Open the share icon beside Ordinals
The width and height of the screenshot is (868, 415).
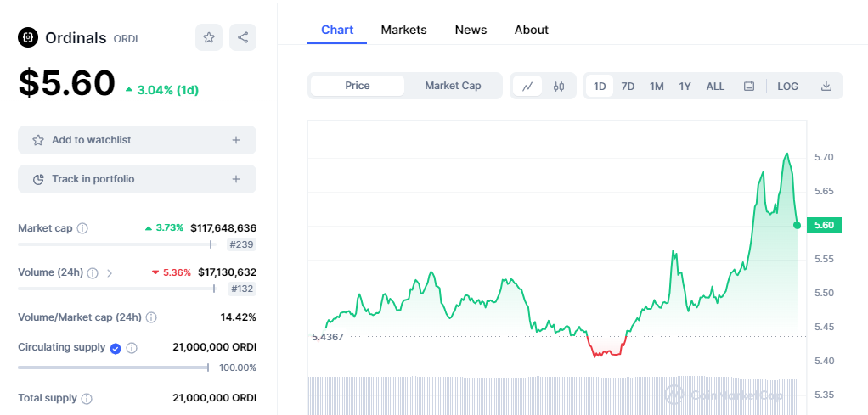click(x=242, y=37)
